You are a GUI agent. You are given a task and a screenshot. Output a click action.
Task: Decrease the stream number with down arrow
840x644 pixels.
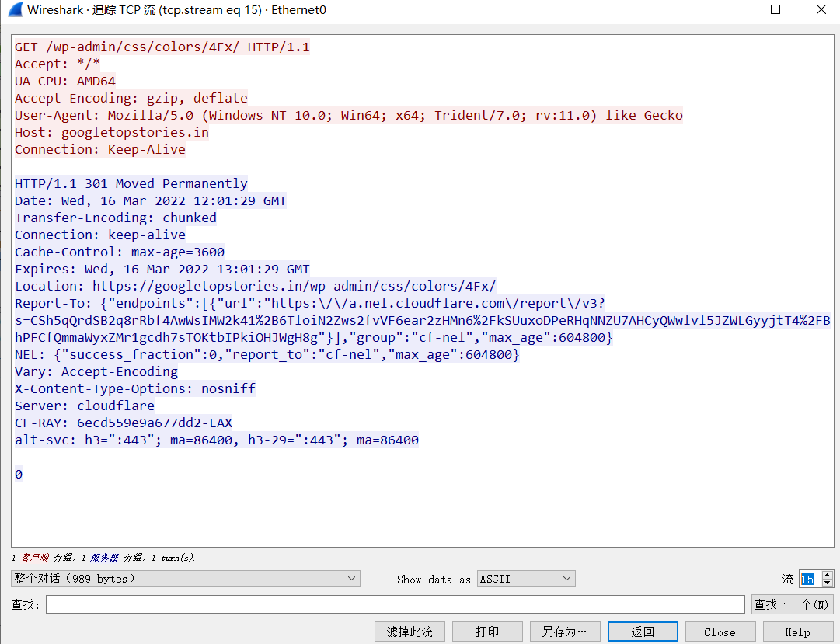(x=827, y=583)
